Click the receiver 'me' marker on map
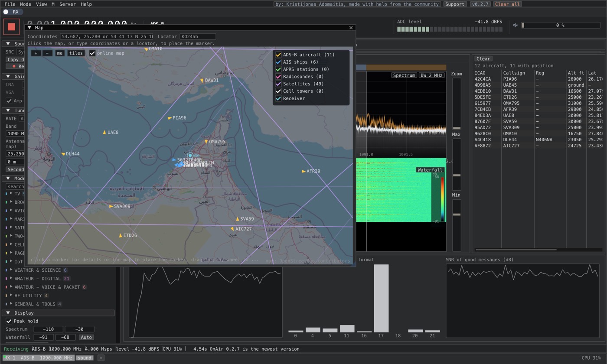 coord(190,155)
